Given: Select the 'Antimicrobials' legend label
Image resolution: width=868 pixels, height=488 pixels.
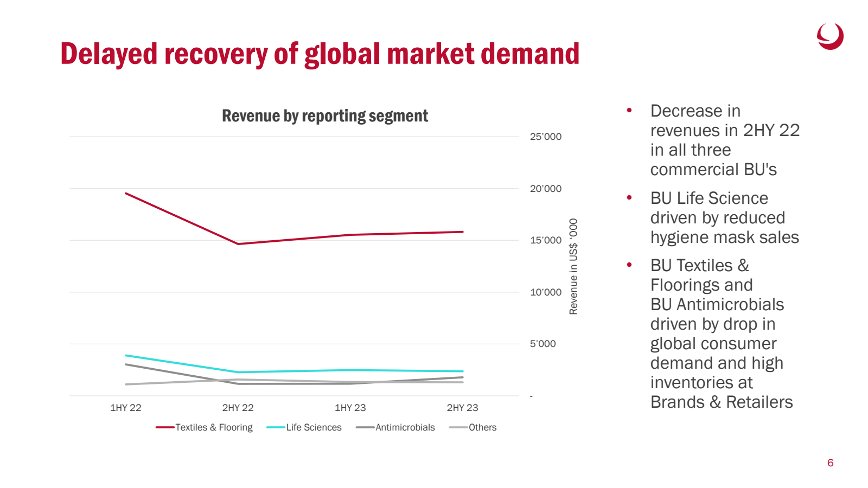Looking at the screenshot, I should [x=405, y=427].
